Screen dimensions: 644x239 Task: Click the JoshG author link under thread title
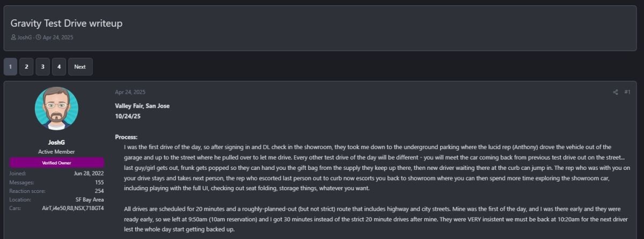point(24,38)
